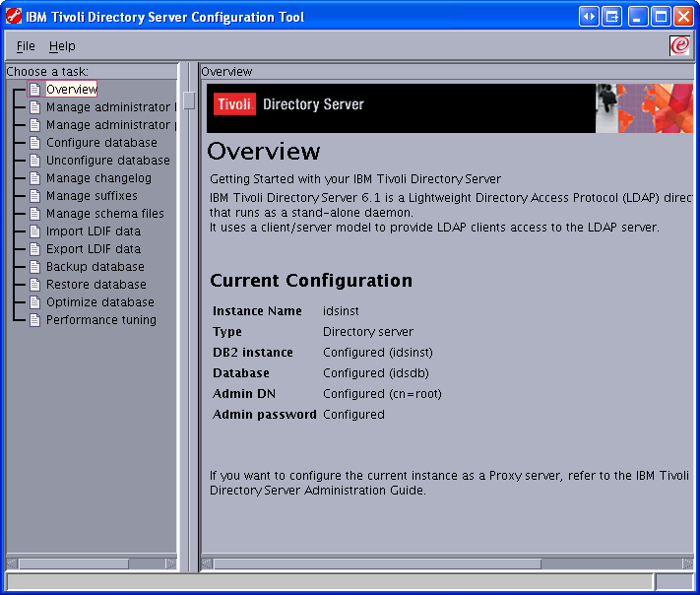Open the Help menu
The height and width of the screenshot is (595, 700).
tap(62, 46)
